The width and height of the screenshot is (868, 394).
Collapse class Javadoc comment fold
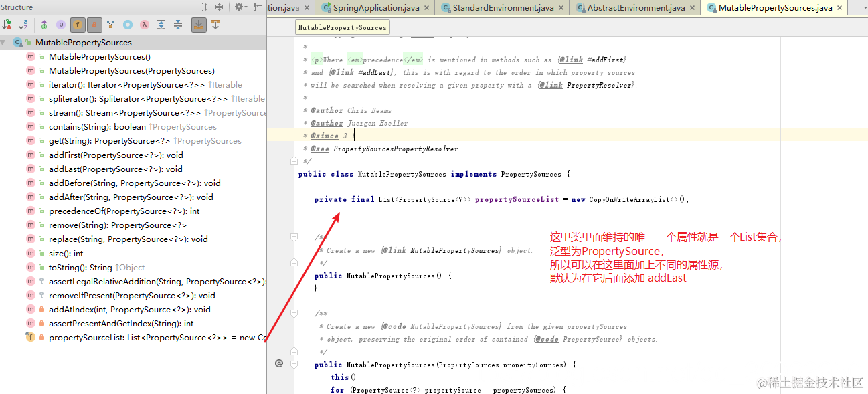293,161
